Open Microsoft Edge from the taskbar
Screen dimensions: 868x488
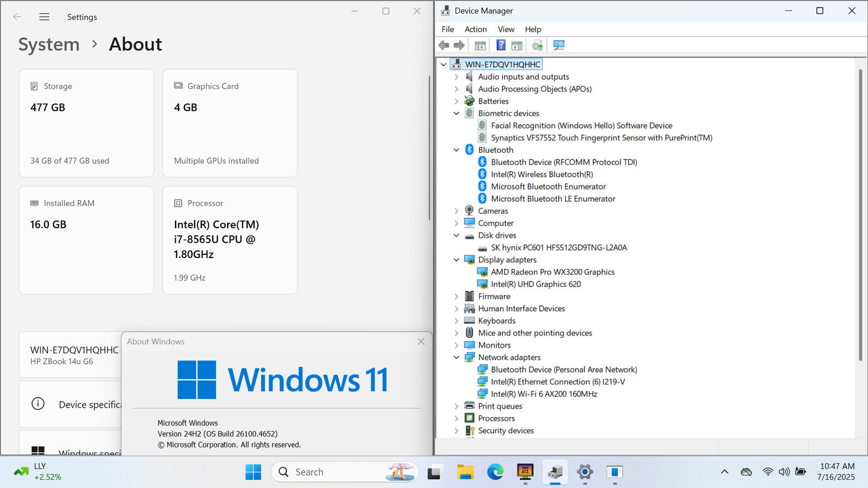point(495,472)
